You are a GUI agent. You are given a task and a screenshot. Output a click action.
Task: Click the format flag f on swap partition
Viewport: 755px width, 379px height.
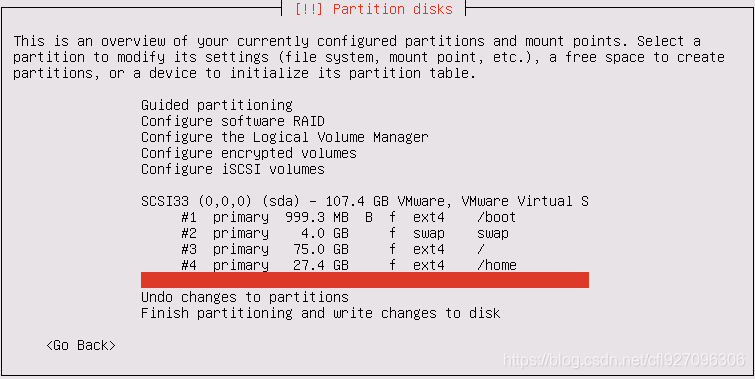pyautogui.click(x=392, y=234)
